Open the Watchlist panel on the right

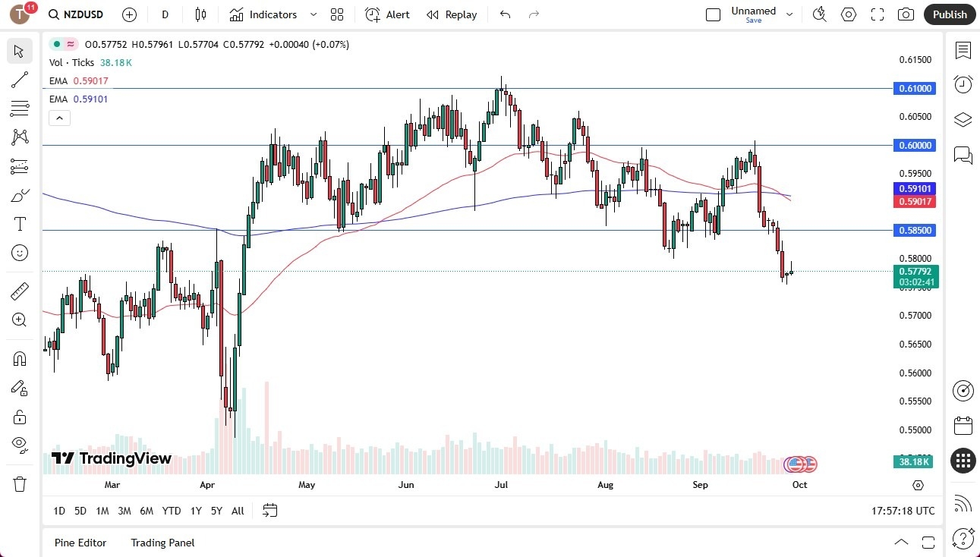[x=963, y=51]
